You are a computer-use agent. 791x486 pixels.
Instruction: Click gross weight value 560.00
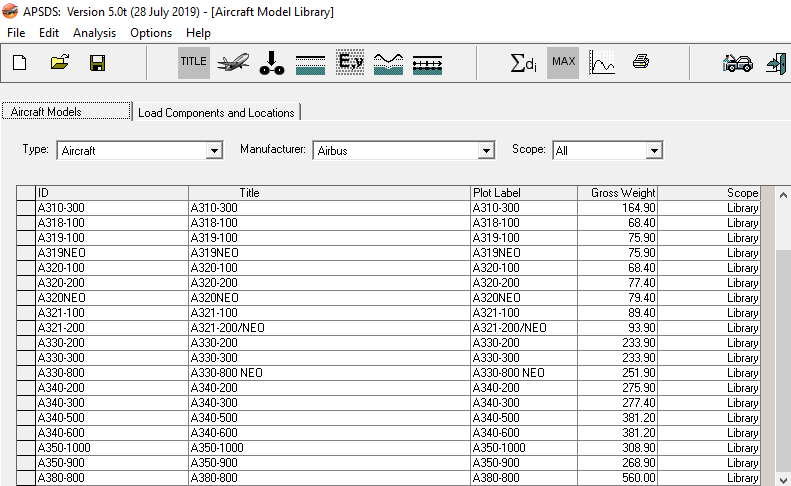617,478
